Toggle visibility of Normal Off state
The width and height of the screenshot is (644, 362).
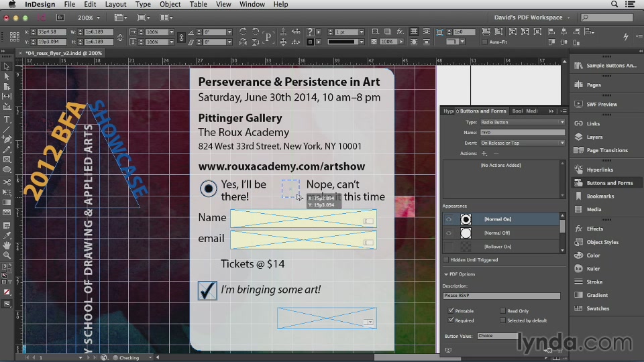click(449, 233)
